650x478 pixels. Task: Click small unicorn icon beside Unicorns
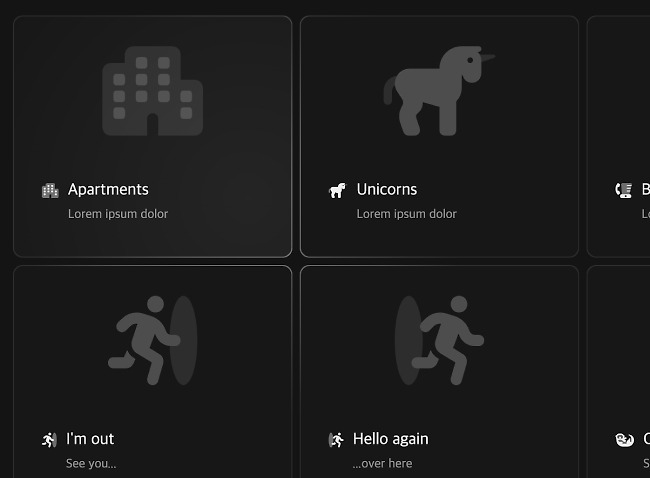(x=337, y=191)
